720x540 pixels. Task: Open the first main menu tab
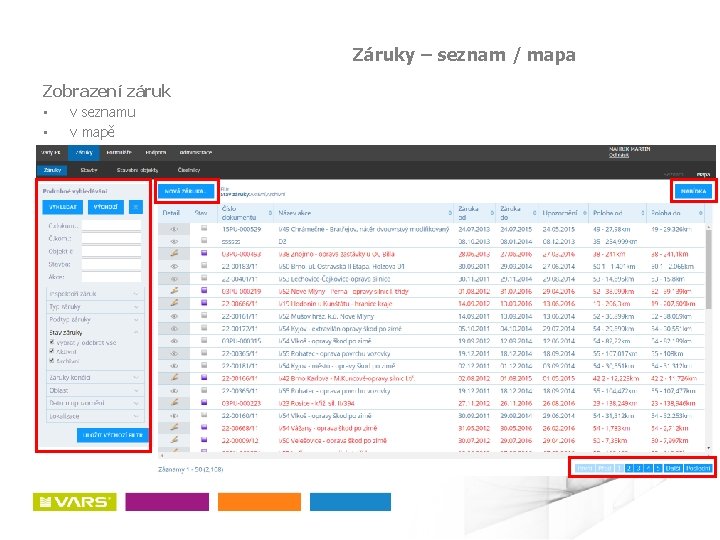[x=51, y=152]
